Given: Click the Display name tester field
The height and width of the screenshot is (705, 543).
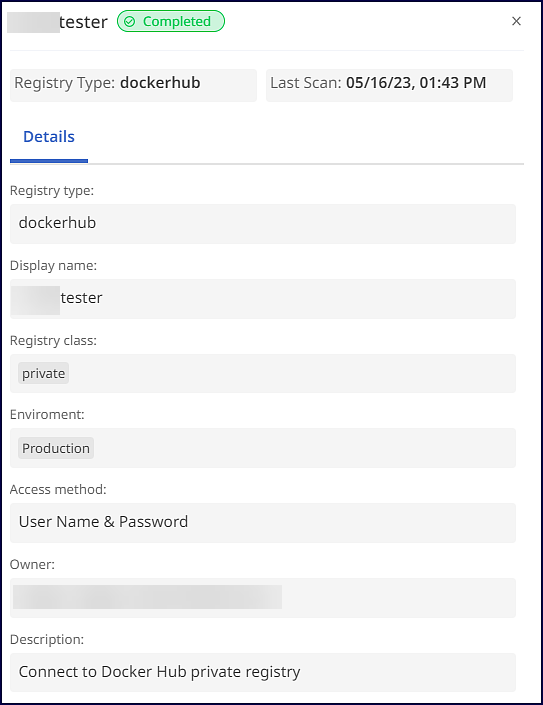Looking at the screenshot, I should pyautogui.click(x=263, y=299).
